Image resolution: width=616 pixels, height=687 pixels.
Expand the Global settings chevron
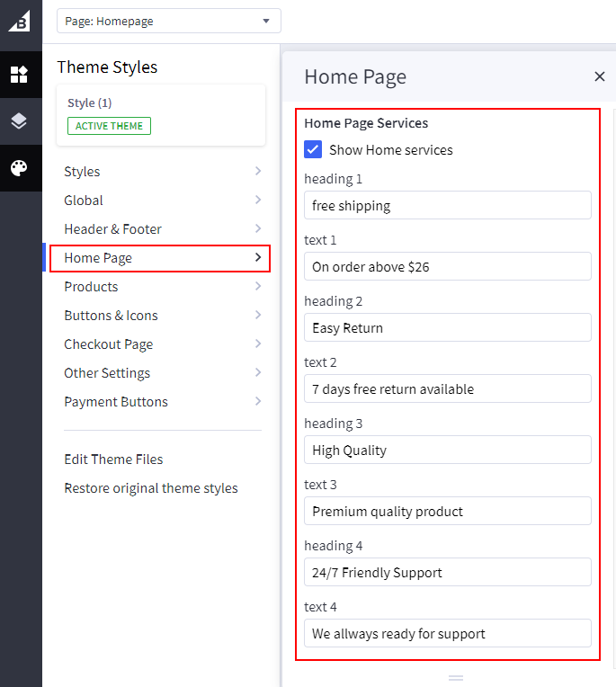click(257, 201)
